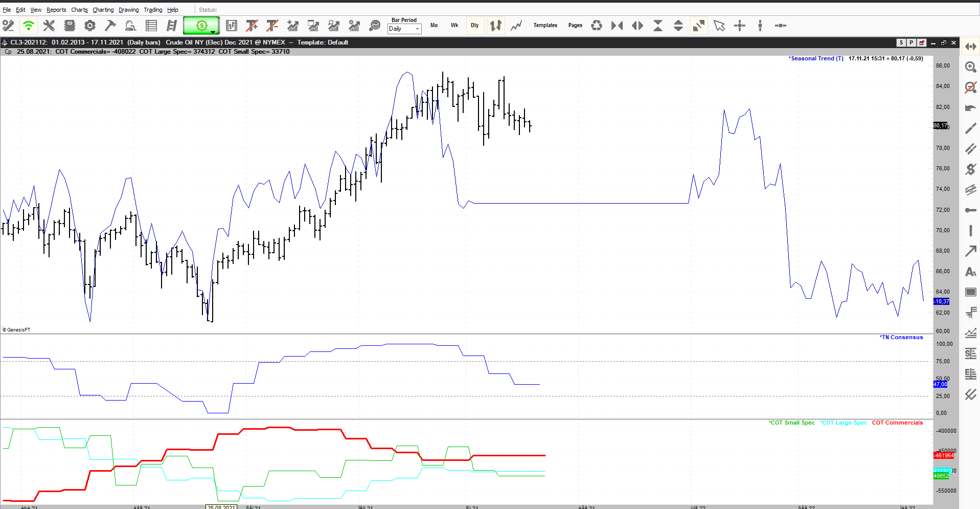
Task: Toggle the bar chart style button
Action: point(496,26)
